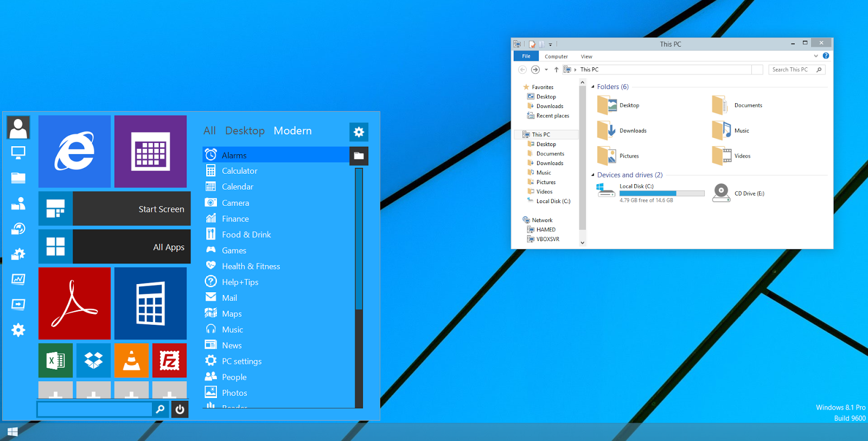Image resolution: width=868 pixels, height=441 pixels.
Task: Select the All filter in Start menu
Action: pos(209,131)
